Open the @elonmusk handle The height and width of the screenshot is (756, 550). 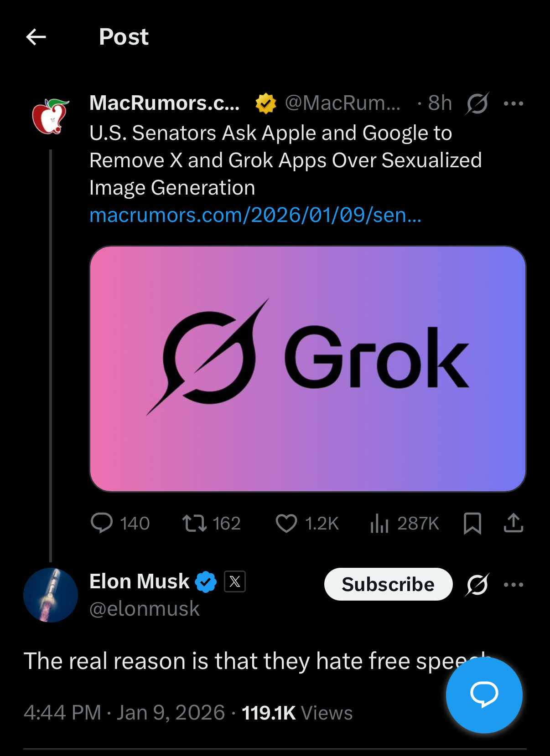click(x=145, y=609)
